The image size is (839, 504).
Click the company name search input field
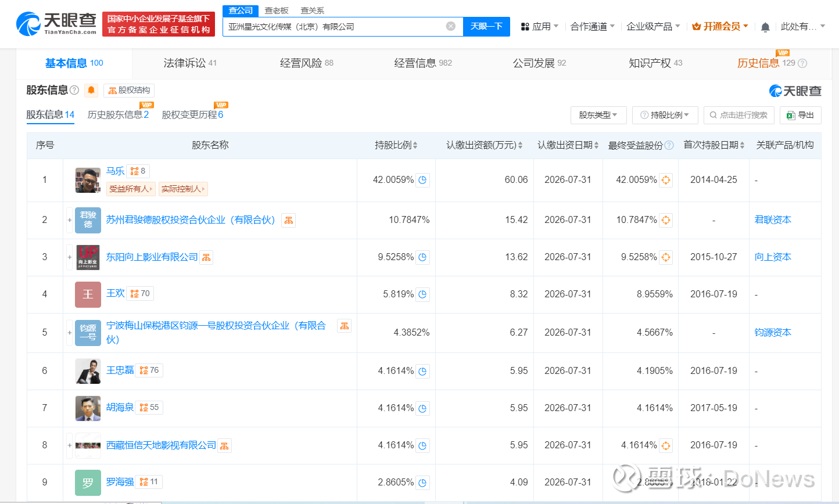coord(334,27)
